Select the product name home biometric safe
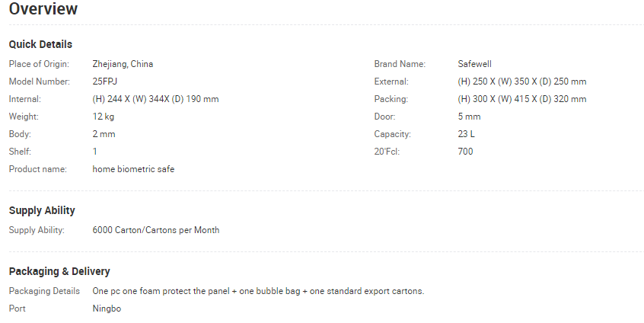The width and height of the screenshot is (644, 323). coord(133,169)
